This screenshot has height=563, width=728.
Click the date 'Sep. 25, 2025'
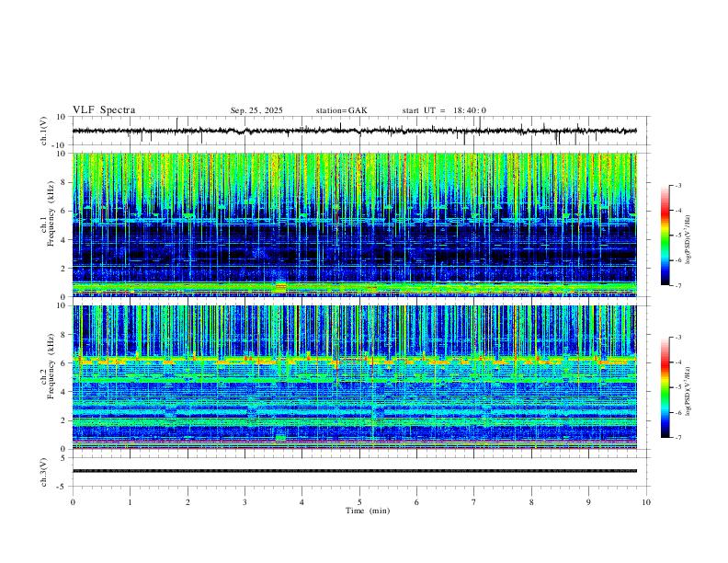pos(256,110)
